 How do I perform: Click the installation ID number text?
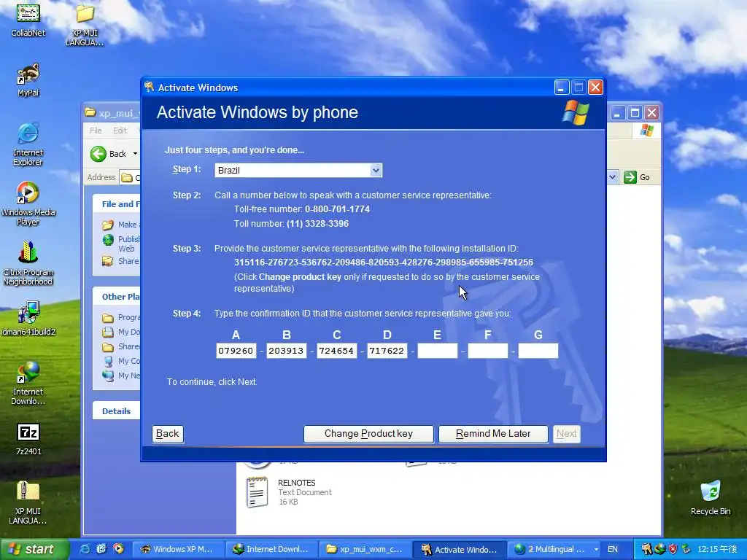coord(384,262)
